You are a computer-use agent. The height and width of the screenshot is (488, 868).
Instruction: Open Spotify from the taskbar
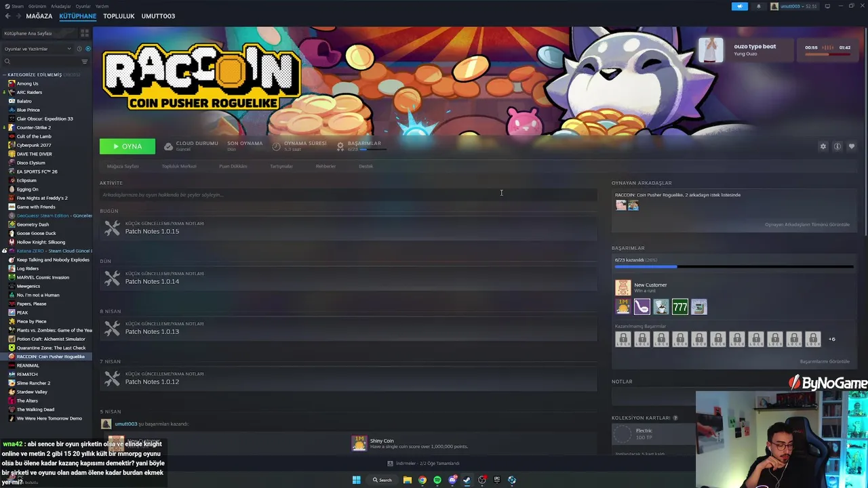point(437,480)
